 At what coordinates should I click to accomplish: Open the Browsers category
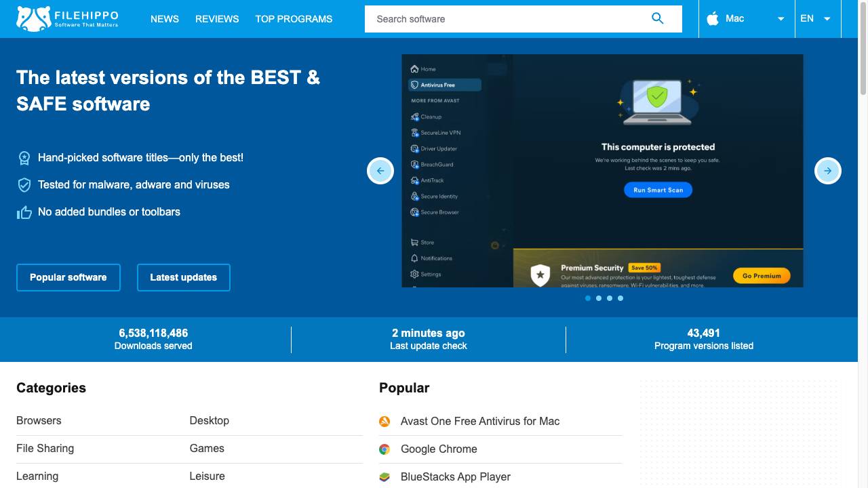[x=39, y=420]
